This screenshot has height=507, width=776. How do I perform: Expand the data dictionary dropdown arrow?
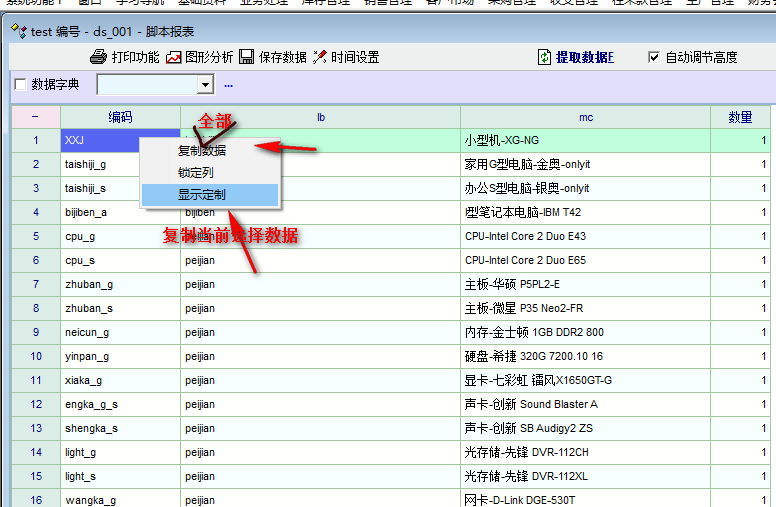(205, 85)
